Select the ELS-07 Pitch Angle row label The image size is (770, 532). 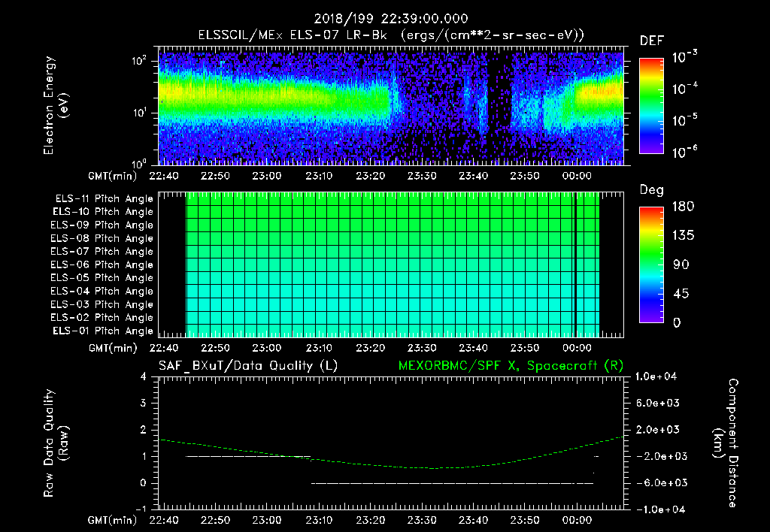click(x=102, y=251)
